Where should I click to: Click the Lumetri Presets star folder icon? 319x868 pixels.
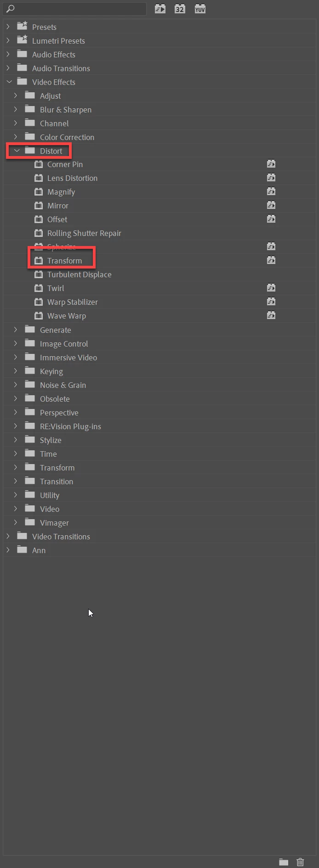(22, 40)
